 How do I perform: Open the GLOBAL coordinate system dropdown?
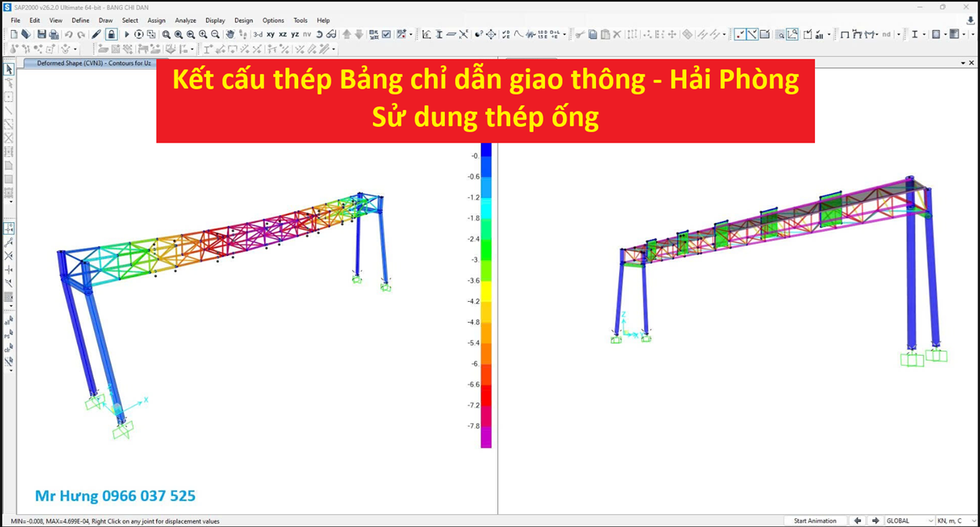909,521
